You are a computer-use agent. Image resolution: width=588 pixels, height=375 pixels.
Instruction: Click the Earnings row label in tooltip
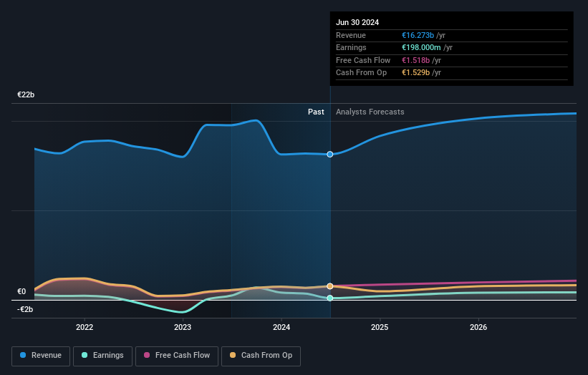tap(351, 47)
